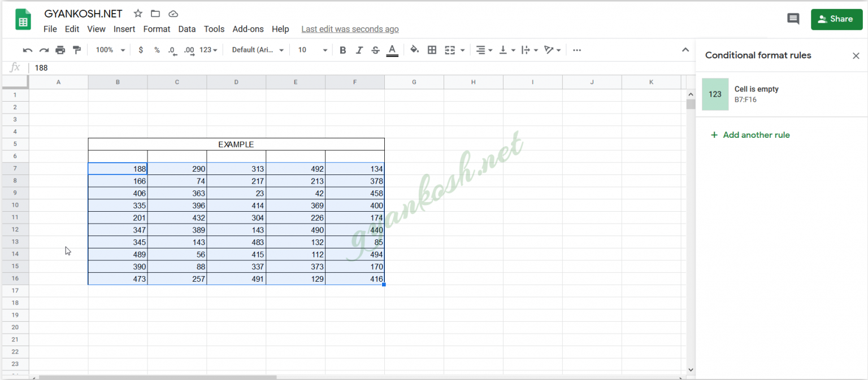Click the Print icon

(x=60, y=50)
